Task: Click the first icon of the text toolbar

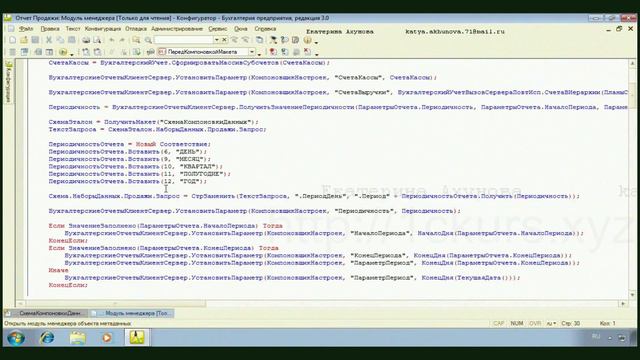Action: (13, 52)
